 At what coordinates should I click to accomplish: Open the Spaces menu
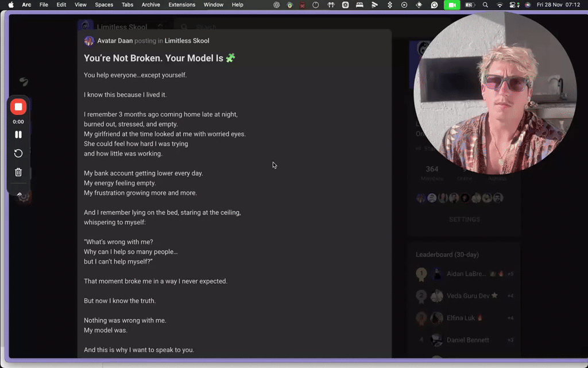104,5
